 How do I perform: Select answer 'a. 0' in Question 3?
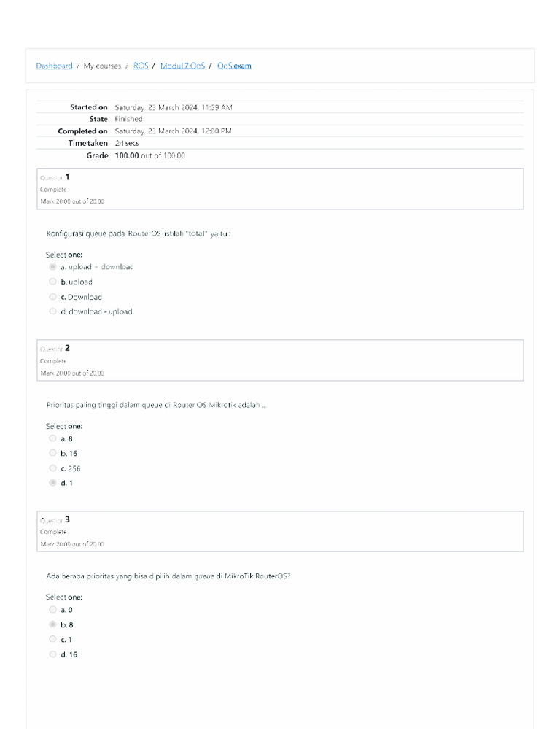point(52,609)
